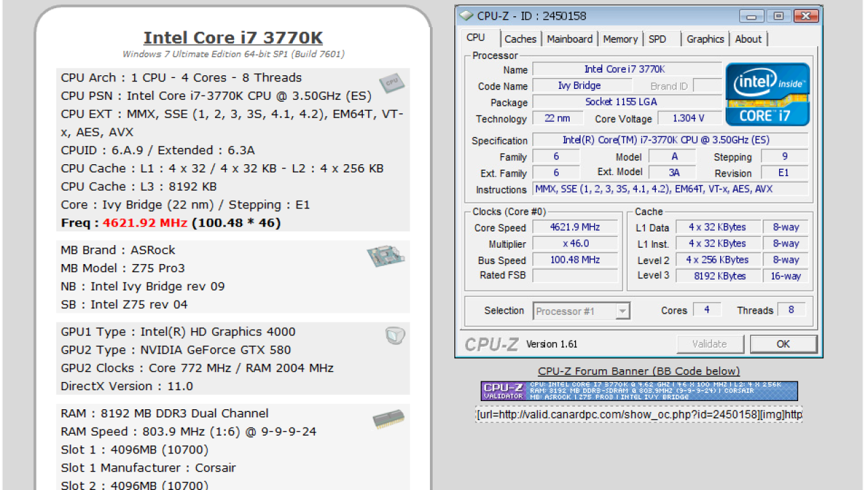Screen dimensions: 868x490
Task: Click the CPU-Z Validator forum banner image
Action: [x=639, y=391]
